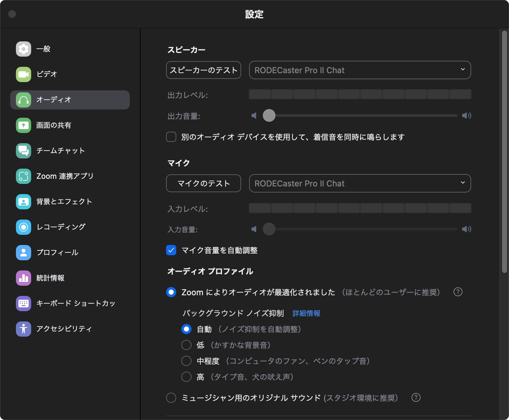Select the 統計情報 settings tab
The width and height of the screenshot is (509, 420).
(x=70, y=278)
